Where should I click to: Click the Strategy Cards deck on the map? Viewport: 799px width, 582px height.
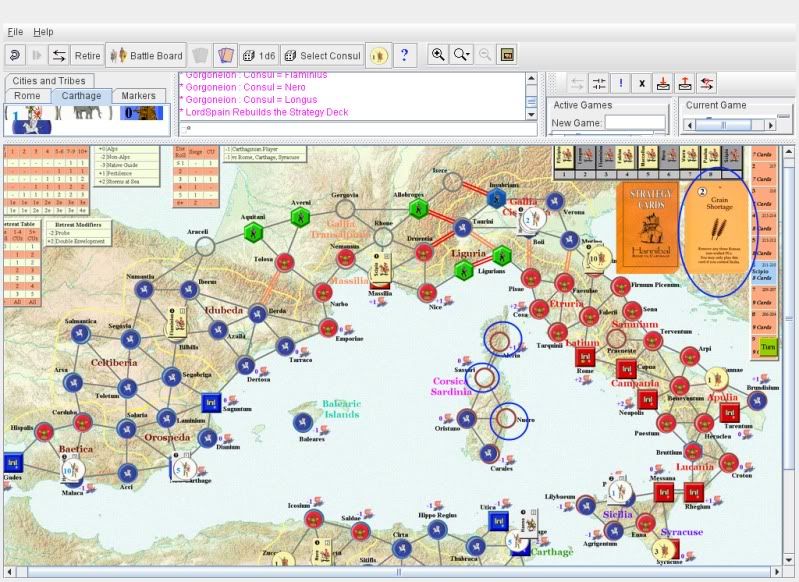[648, 228]
